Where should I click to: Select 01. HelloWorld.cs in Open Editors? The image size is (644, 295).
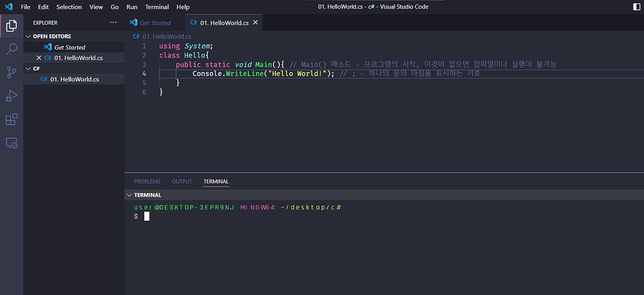(74, 58)
